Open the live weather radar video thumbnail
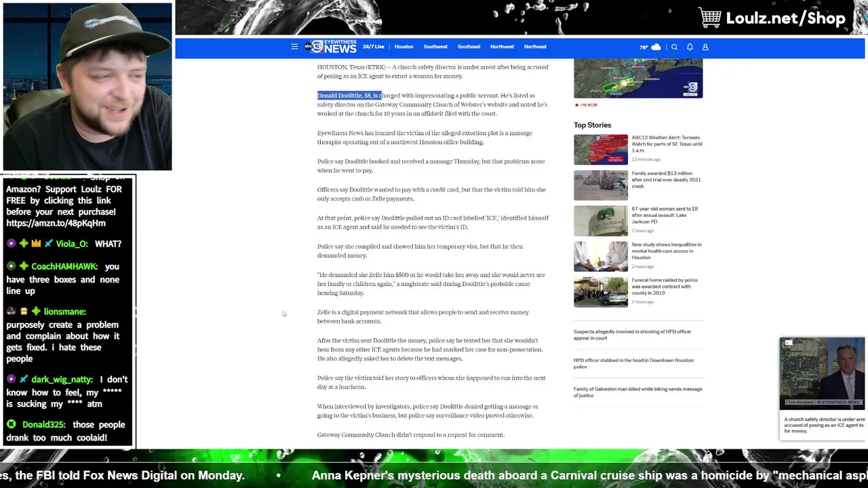 click(x=638, y=78)
